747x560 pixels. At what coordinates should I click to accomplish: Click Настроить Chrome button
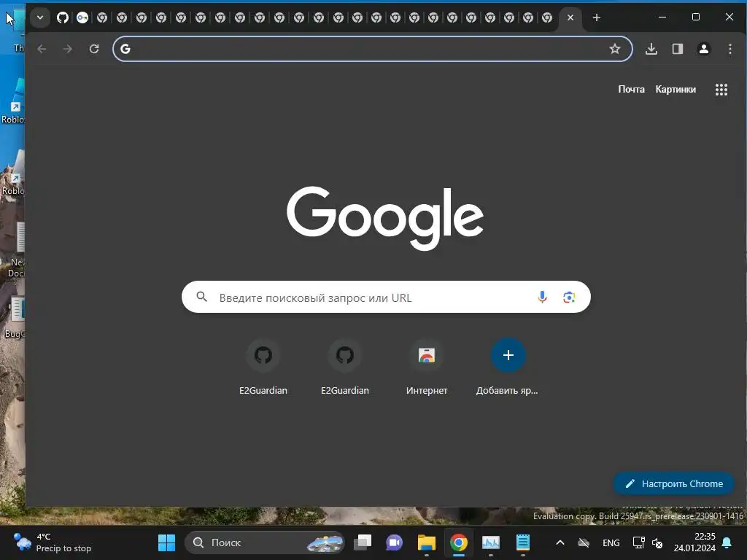[673, 484]
